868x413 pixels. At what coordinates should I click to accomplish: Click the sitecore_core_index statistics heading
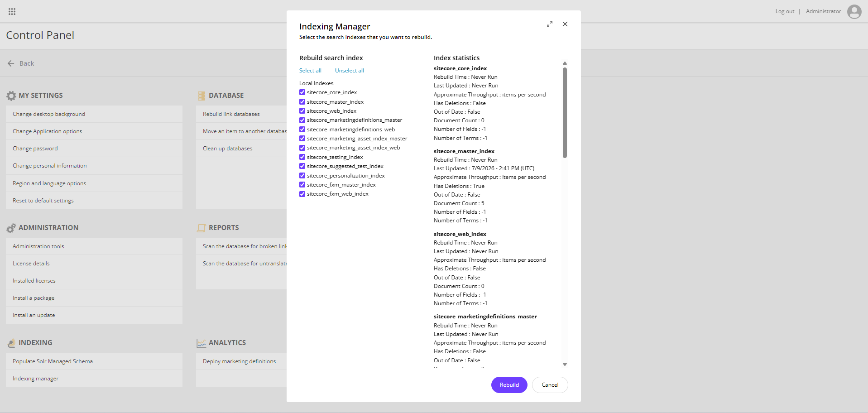tap(460, 68)
